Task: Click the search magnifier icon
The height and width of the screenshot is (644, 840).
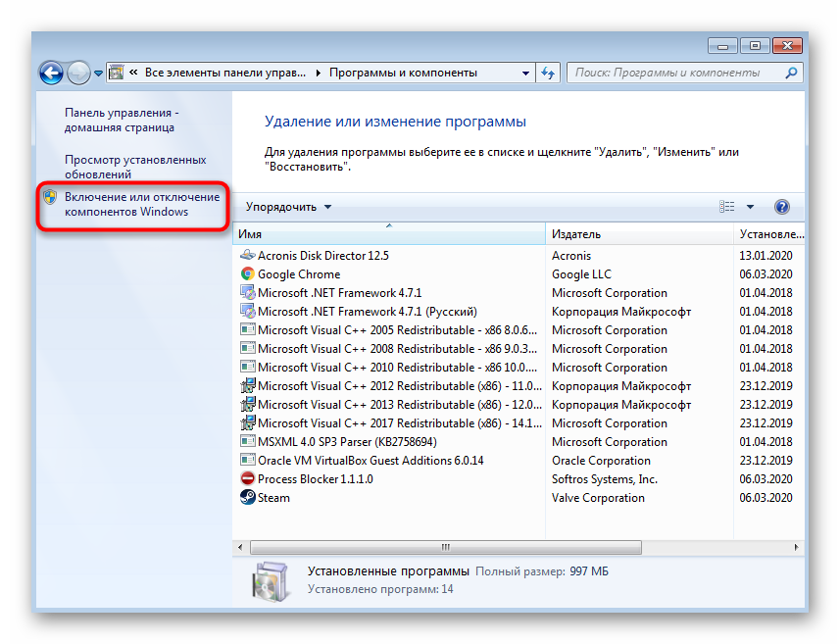Action: [790, 73]
